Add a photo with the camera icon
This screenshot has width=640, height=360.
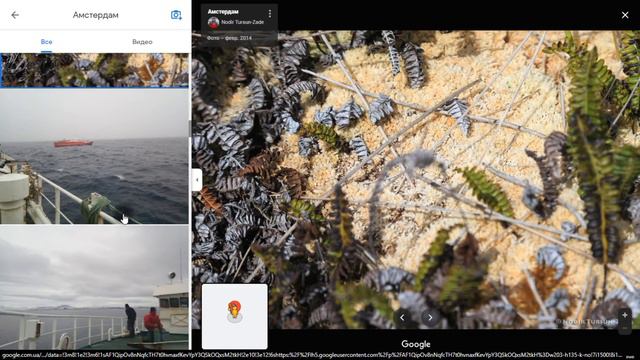176,15
